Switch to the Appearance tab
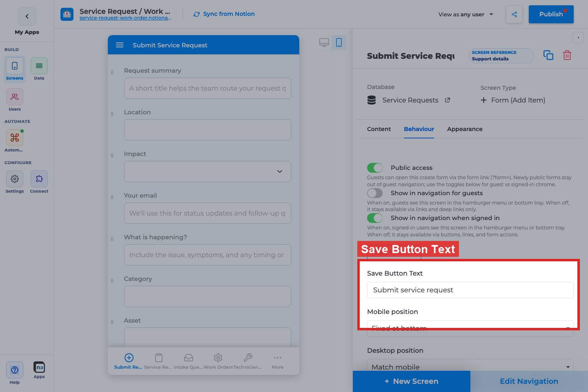This screenshot has height=392, width=588. click(465, 129)
